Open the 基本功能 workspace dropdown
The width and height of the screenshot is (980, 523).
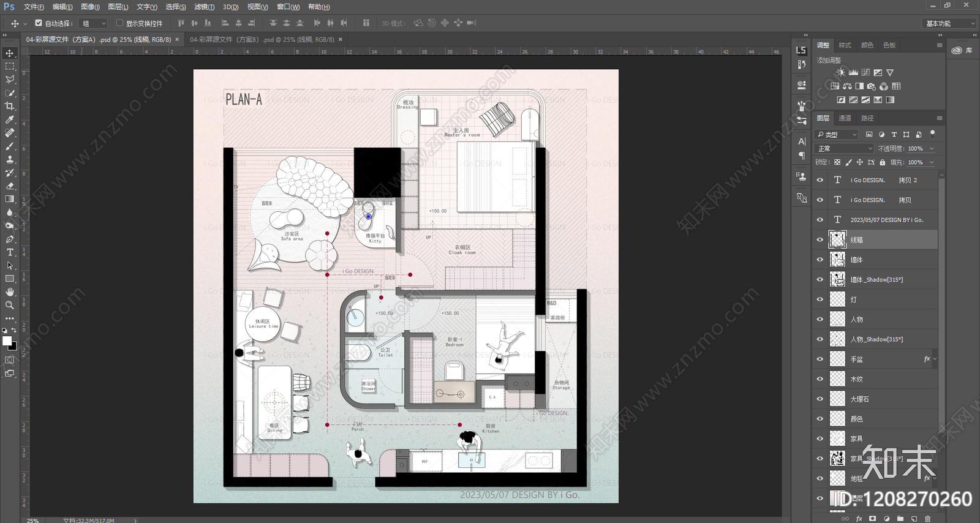(949, 23)
